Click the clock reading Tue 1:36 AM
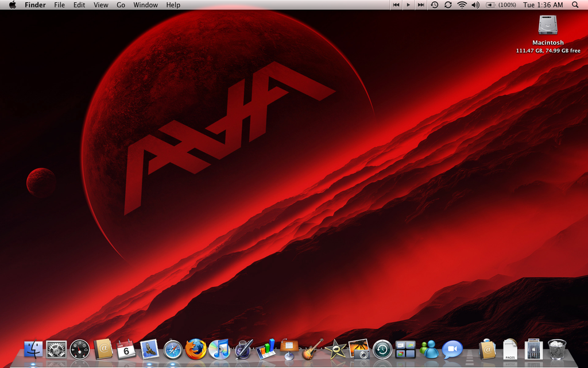The height and width of the screenshot is (368, 588). pos(543,5)
